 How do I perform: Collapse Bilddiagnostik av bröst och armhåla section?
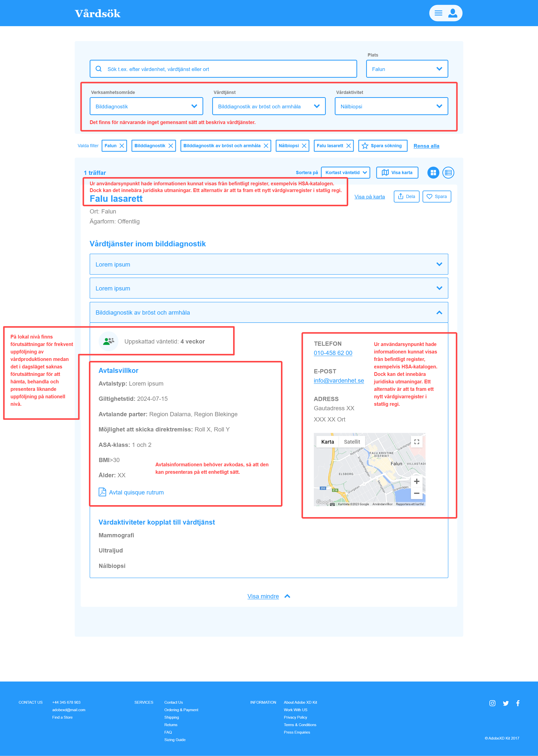click(439, 312)
